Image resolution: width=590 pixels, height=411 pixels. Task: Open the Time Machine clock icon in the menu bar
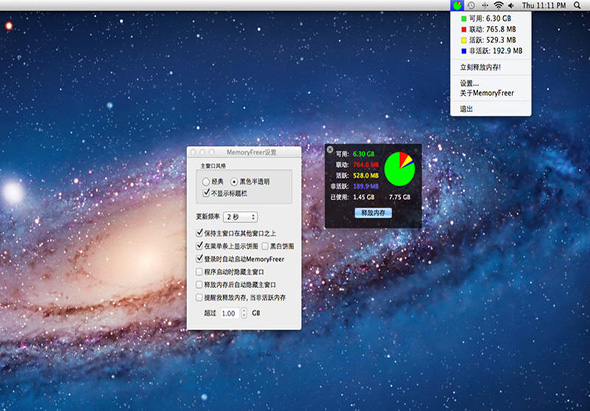(x=471, y=5)
